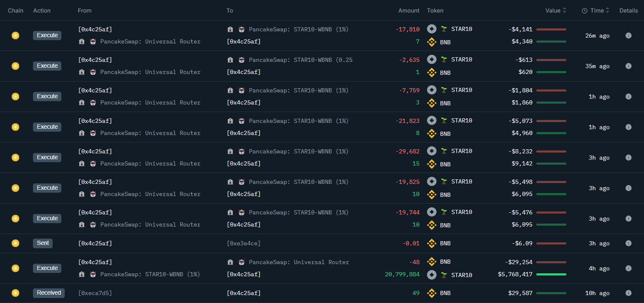
Task: Select the 10h ago time cell
Action: tap(597, 293)
